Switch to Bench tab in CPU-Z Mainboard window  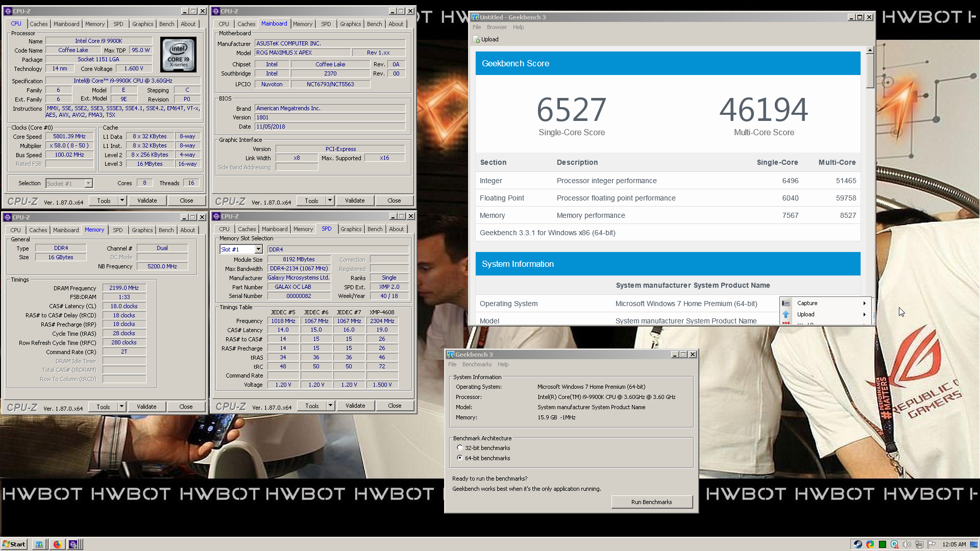[x=374, y=24]
